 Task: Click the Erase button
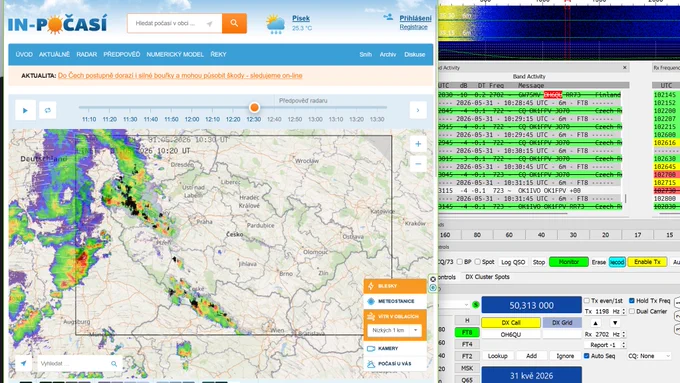(599, 262)
